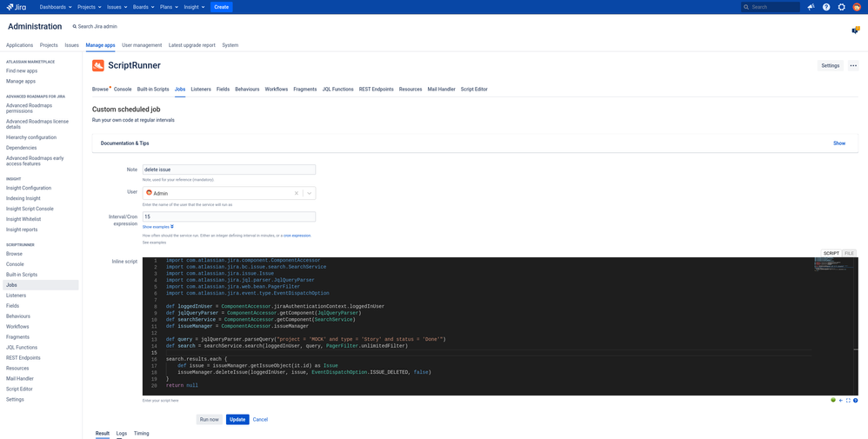The image size is (868, 439).
Task: Expand the User select dropdown arrow
Action: tap(309, 193)
